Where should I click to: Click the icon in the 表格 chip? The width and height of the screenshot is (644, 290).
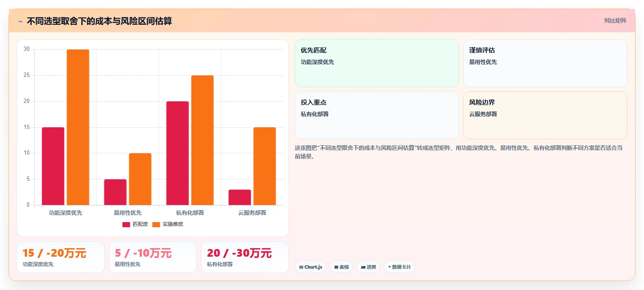pyautogui.click(x=336, y=267)
